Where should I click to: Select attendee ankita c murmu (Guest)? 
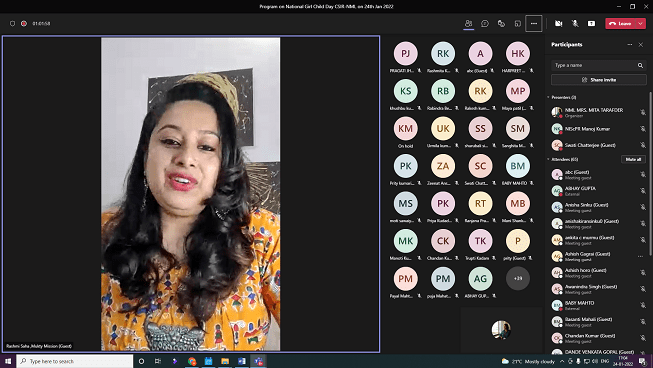coord(599,240)
